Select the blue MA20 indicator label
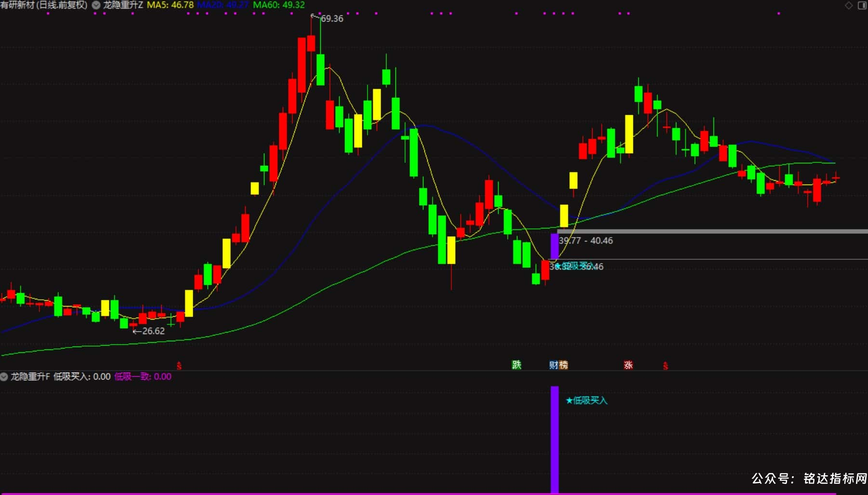This screenshot has width=868, height=495. [223, 5]
